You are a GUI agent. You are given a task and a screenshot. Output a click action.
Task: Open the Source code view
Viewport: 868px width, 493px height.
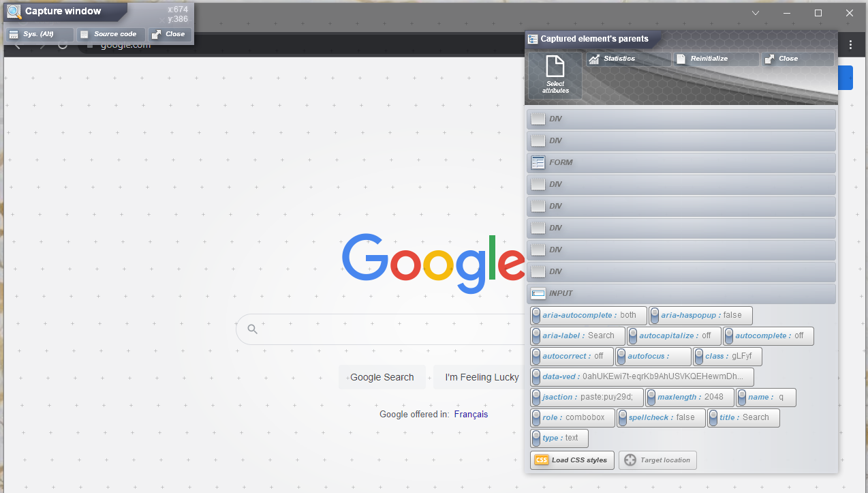(111, 34)
